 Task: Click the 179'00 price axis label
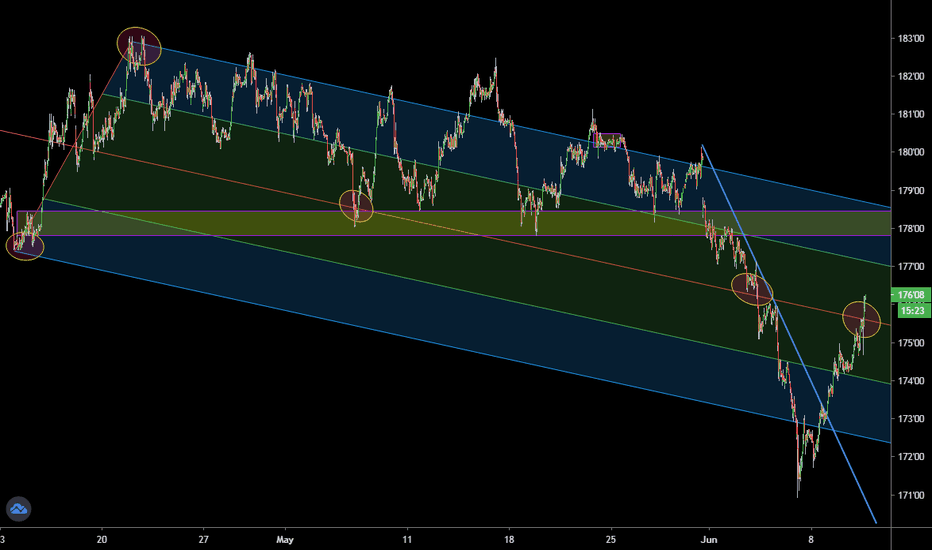point(911,191)
